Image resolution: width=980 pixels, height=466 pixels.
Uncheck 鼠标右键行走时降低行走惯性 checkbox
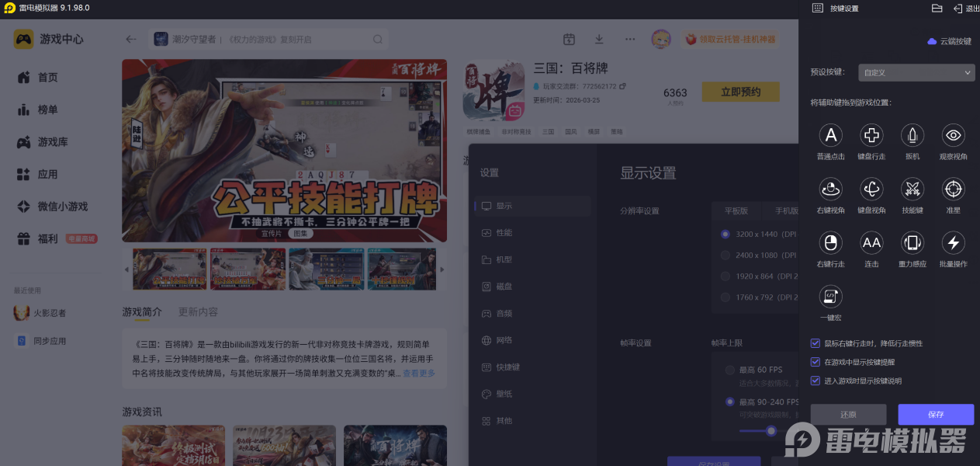(816, 343)
